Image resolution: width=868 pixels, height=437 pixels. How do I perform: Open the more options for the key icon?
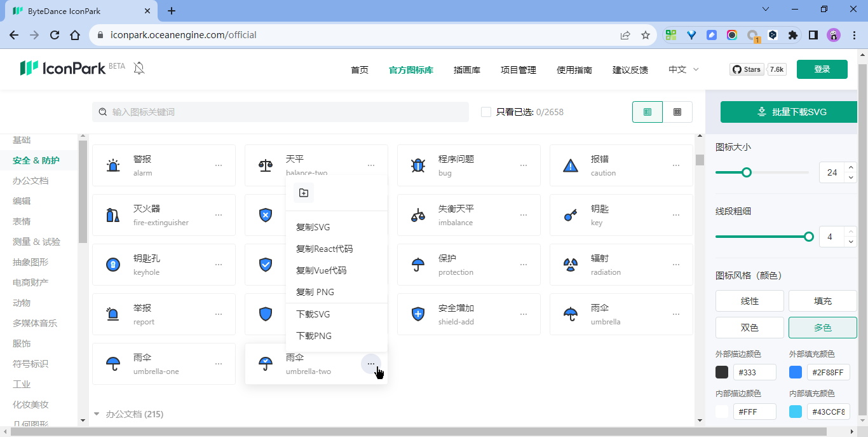click(x=676, y=215)
